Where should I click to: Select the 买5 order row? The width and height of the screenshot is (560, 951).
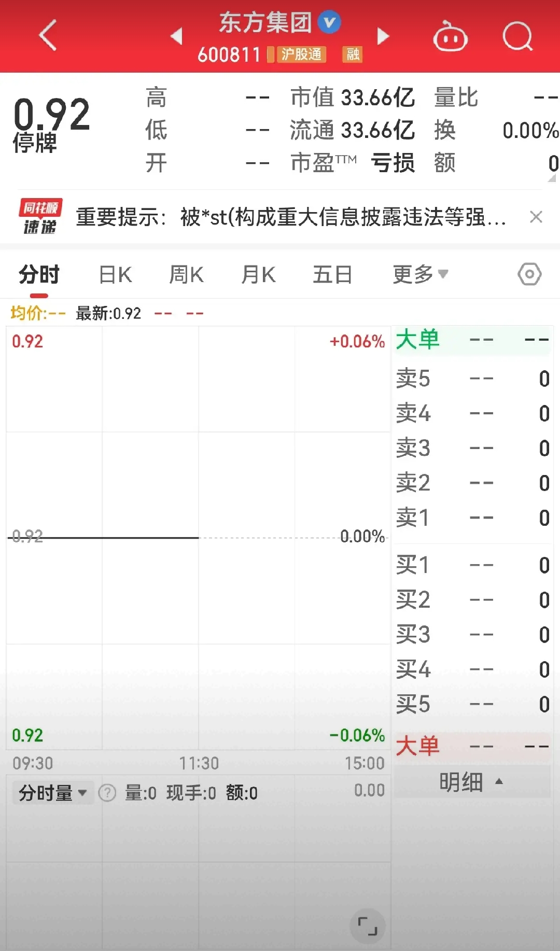pyautogui.click(x=472, y=704)
